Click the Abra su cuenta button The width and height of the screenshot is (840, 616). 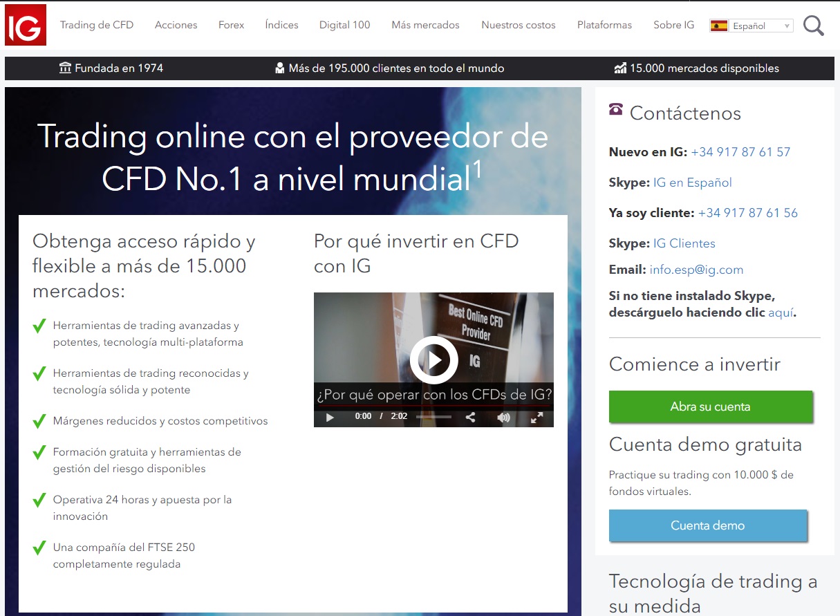pos(710,407)
